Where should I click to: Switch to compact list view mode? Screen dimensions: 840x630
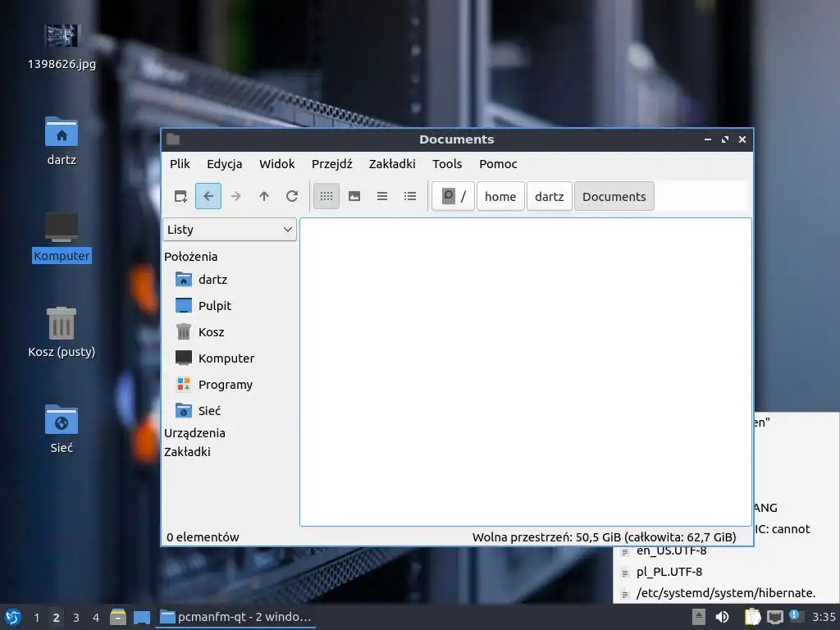tap(382, 196)
